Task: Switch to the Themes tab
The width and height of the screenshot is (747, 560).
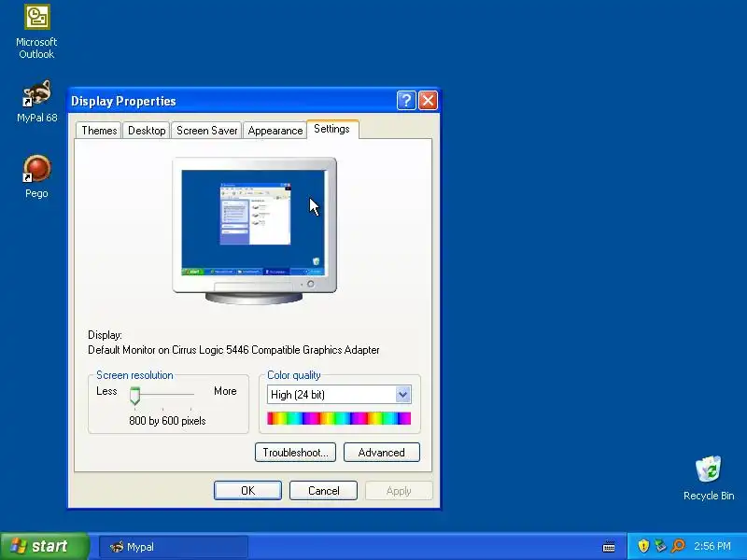Action: click(x=99, y=131)
